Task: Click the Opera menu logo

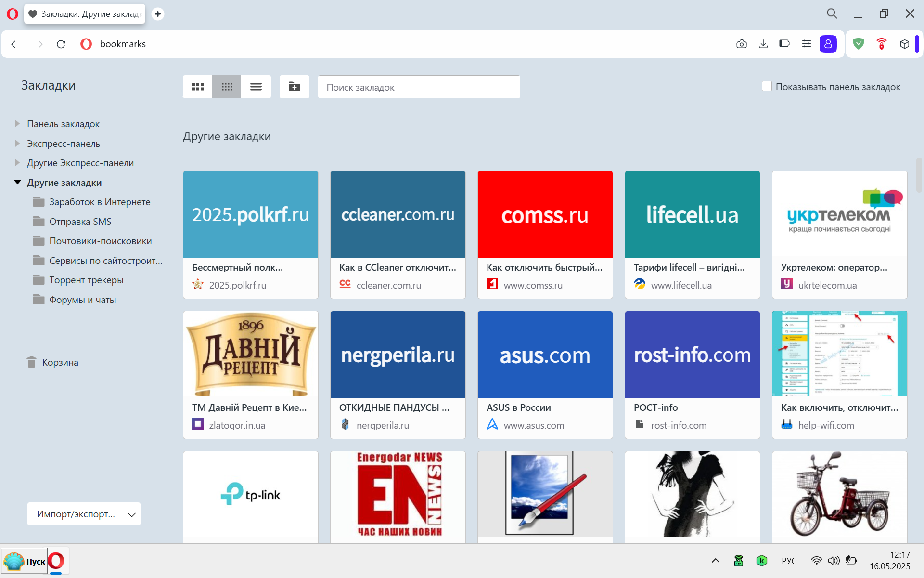Action: 13,14
